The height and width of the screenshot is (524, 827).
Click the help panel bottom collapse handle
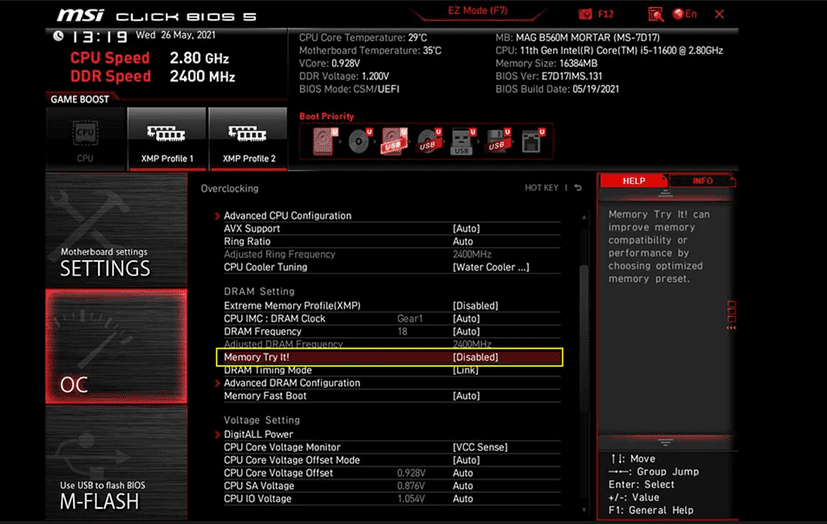click(x=665, y=442)
